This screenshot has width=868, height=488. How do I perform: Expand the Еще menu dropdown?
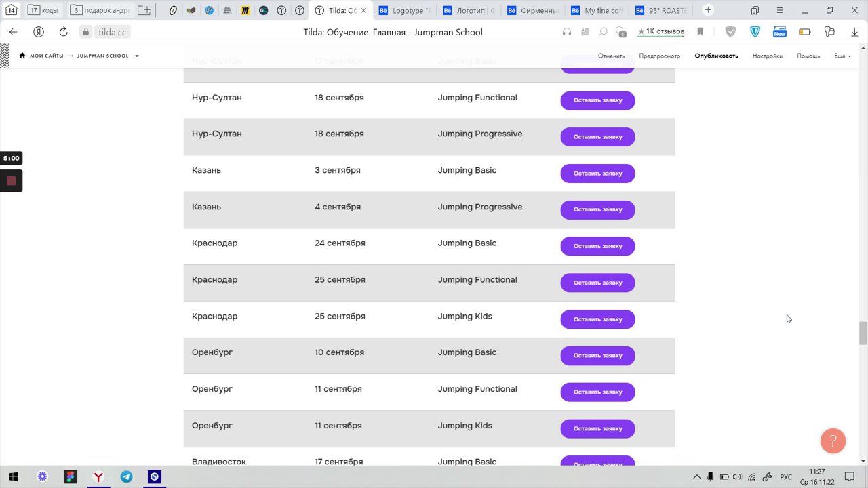tap(842, 56)
